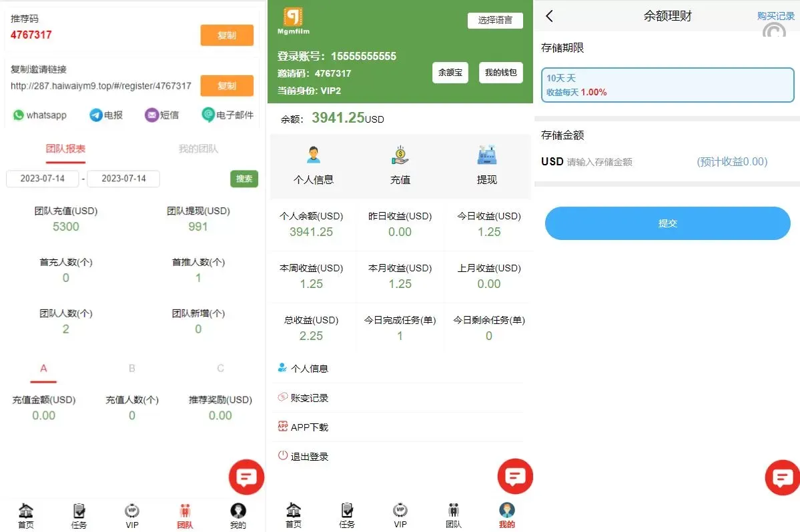Select the B level tab
This screenshot has height=532, width=800.
click(x=132, y=368)
